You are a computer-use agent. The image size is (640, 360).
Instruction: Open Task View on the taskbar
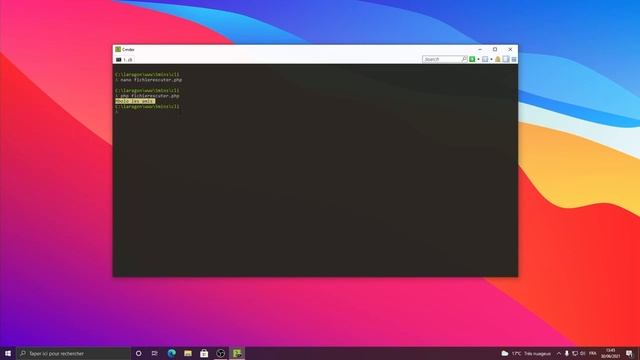tap(155, 353)
